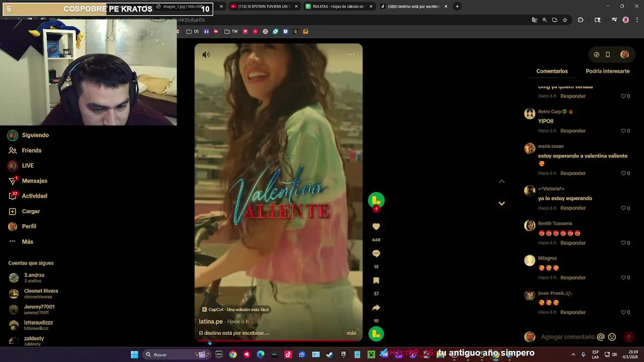Bookmark this page with the star icon
This screenshot has height=362, width=644.
pos(565,20)
